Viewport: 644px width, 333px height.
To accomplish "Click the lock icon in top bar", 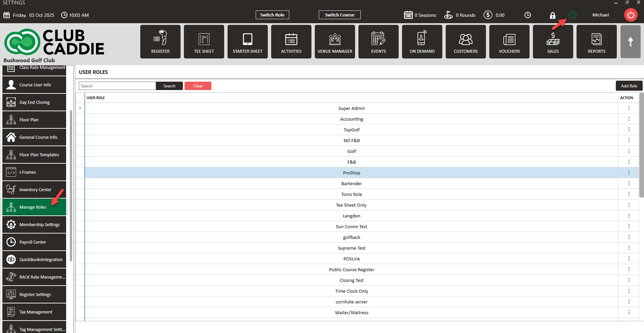I will coord(552,15).
